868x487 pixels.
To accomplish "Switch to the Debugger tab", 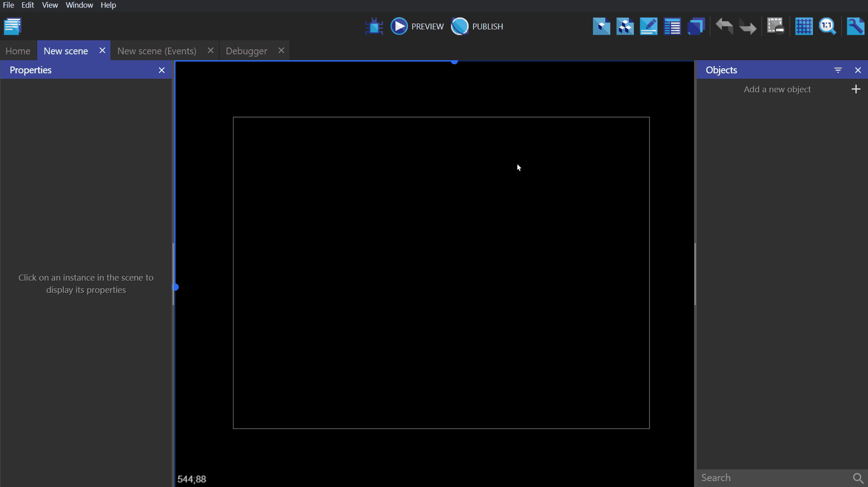I will click(246, 51).
